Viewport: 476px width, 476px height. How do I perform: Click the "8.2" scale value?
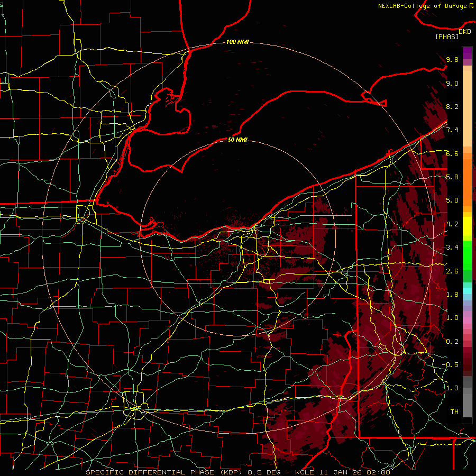[x=452, y=106]
